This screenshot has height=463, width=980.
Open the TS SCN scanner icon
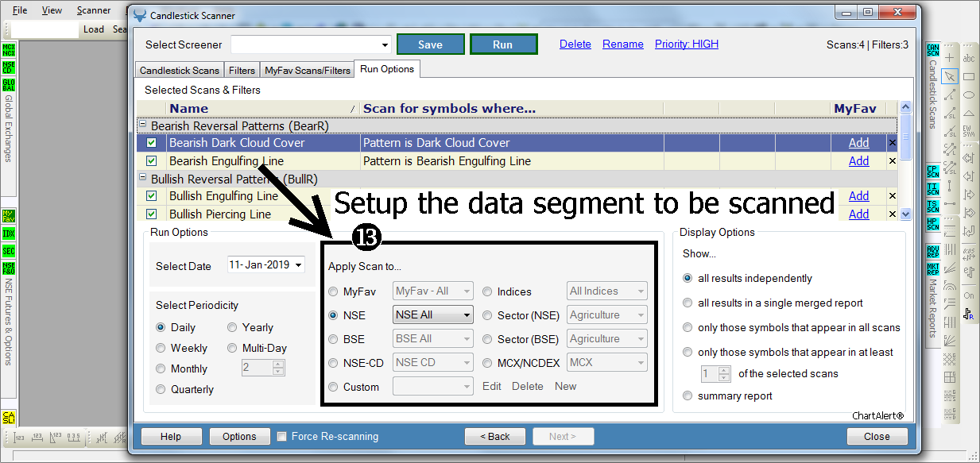[x=933, y=206]
